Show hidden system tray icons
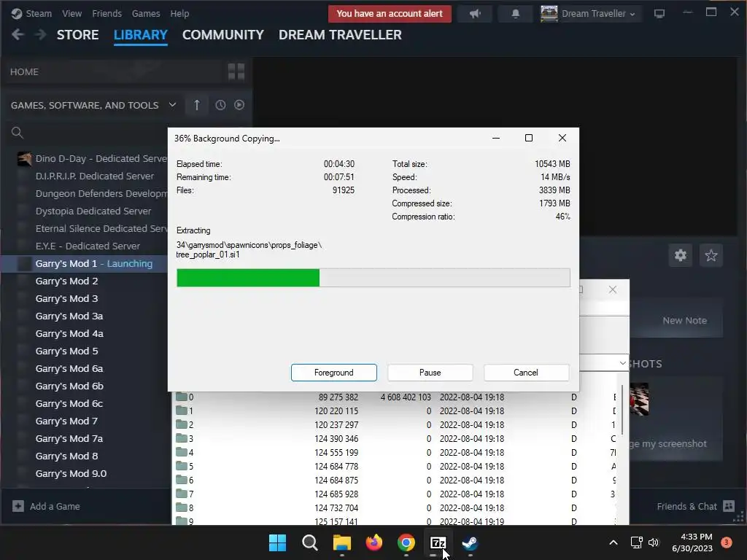 pos(613,542)
